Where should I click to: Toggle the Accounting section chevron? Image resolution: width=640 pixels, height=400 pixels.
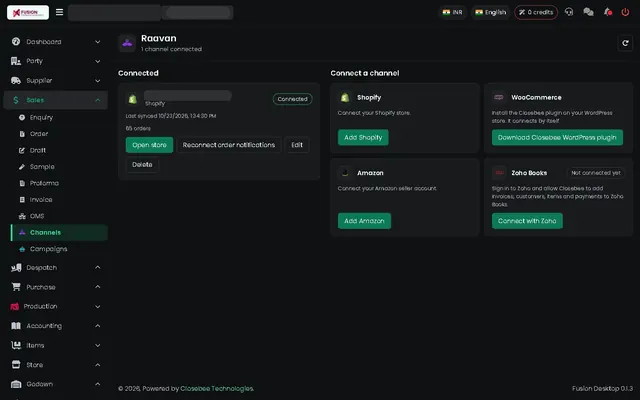(98, 326)
